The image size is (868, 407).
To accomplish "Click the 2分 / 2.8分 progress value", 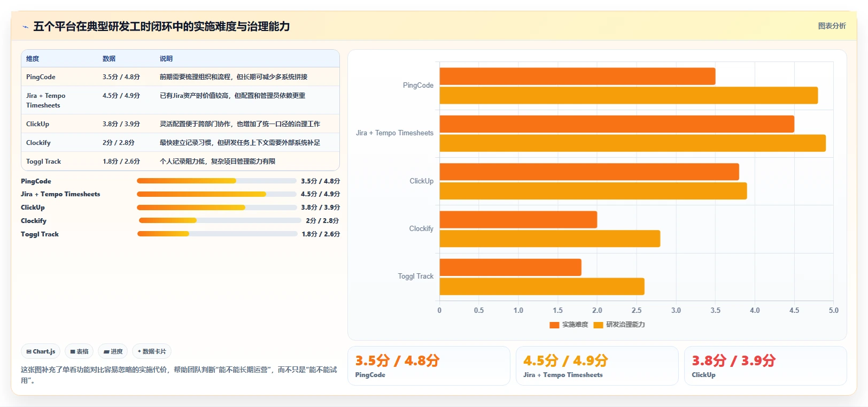I will [x=322, y=221].
